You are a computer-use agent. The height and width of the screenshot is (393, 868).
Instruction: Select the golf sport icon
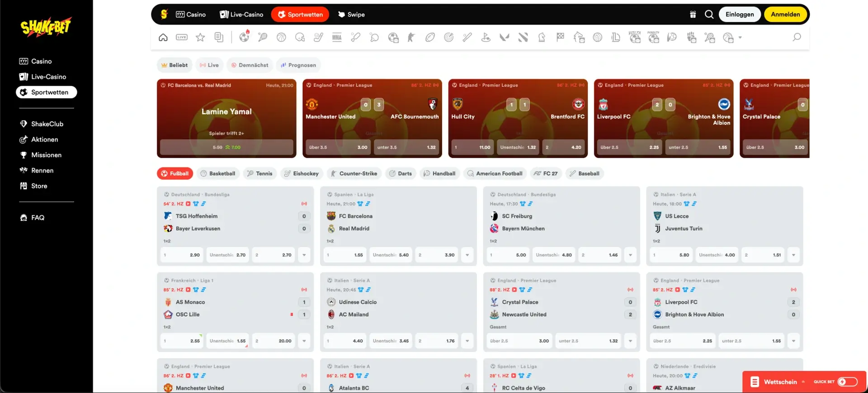(486, 37)
